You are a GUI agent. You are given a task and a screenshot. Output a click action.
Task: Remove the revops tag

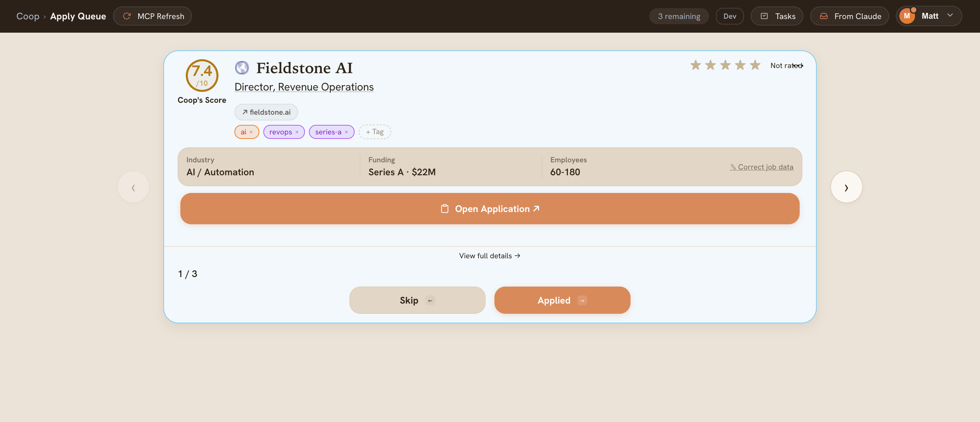pos(297,132)
